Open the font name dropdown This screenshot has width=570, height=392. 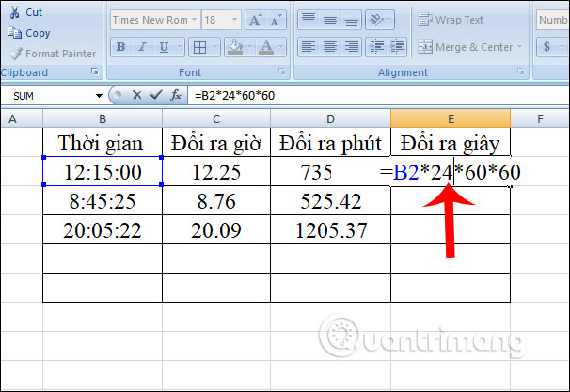point(195,20)
